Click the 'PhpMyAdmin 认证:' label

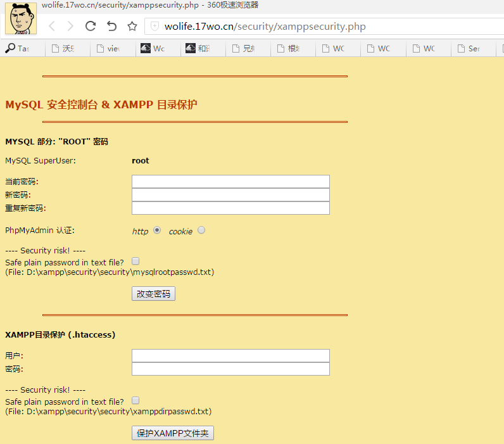[40, 230]
